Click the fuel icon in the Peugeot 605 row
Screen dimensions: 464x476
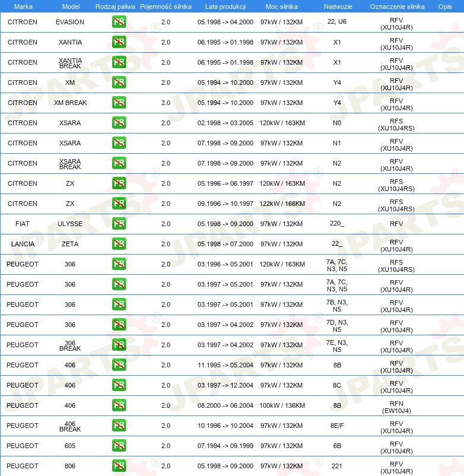click(119, 446)
